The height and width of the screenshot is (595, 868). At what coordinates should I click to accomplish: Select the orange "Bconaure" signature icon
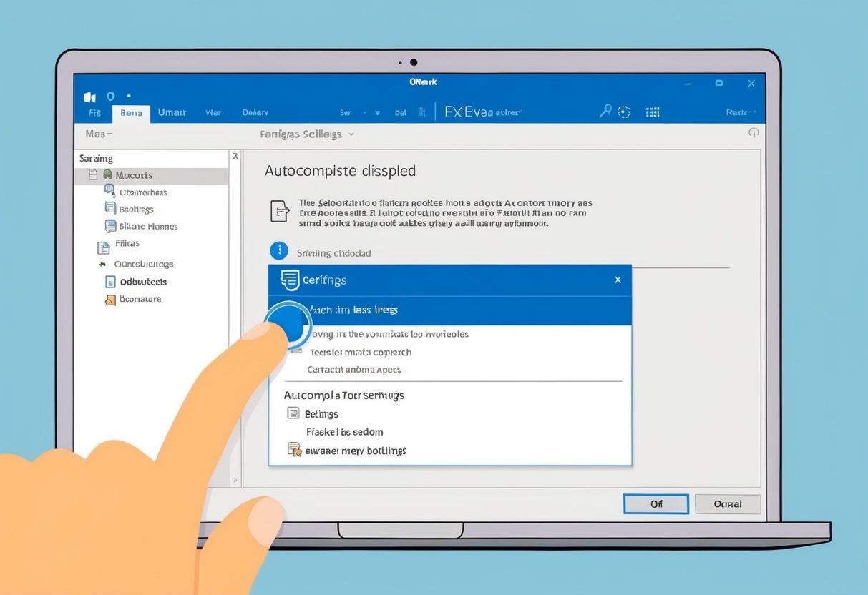coord(110,299)
